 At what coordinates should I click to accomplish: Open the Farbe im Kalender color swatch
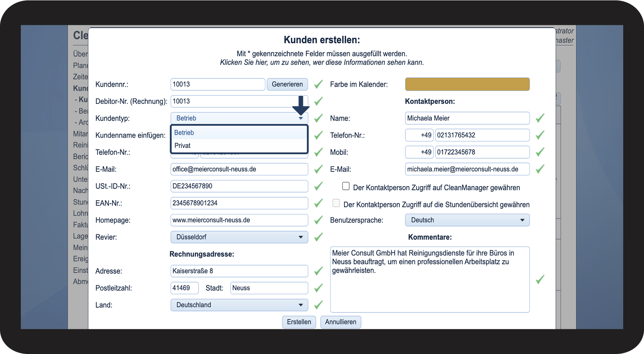click(467, 84)
